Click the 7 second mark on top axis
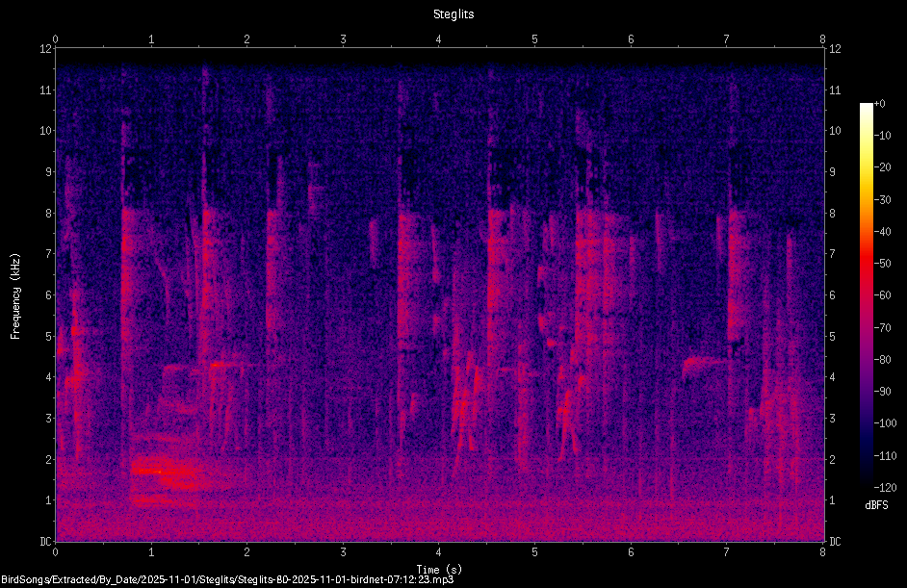907x588 pixels. pyautogui.click(x=726, y=39)
